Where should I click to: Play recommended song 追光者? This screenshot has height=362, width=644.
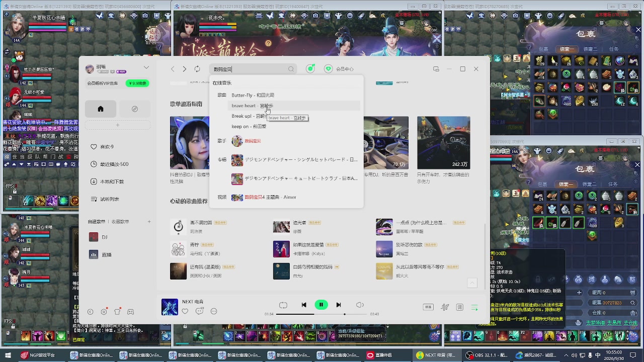[299, 223]
